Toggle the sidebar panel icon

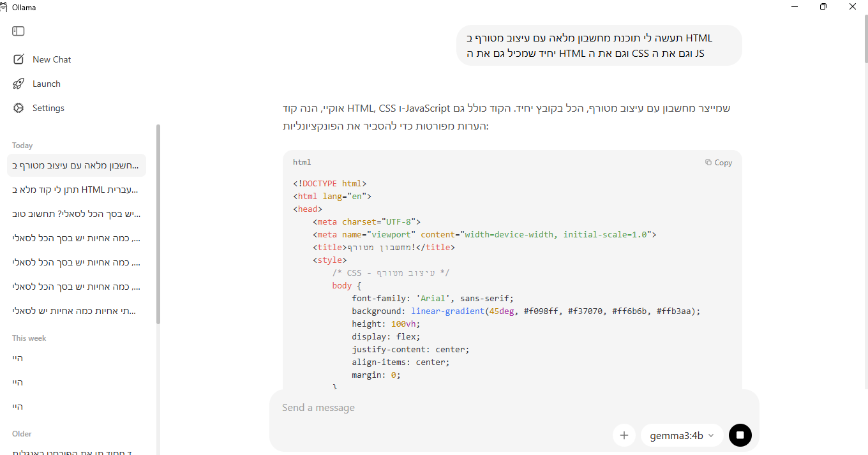click(19, 31)
